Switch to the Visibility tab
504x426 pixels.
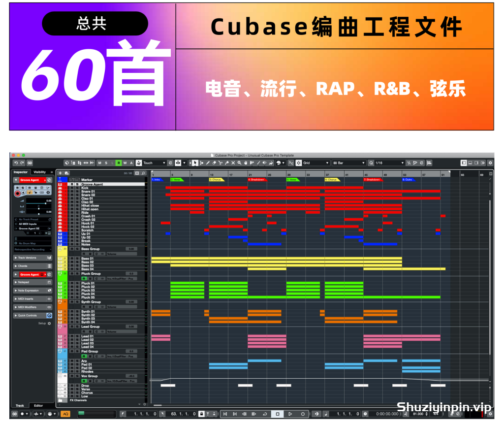pyautogui.click(x=39, y=172)
